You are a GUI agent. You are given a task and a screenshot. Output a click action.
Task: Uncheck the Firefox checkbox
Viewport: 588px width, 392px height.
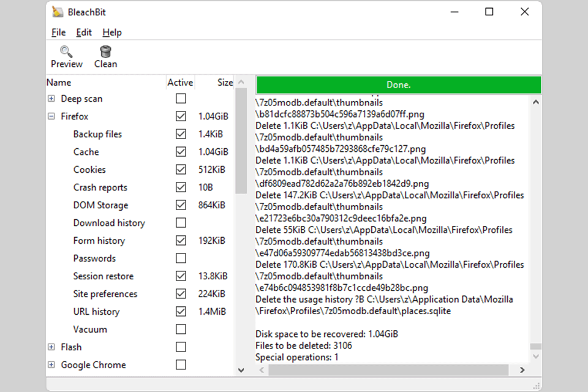pos(181,116)
